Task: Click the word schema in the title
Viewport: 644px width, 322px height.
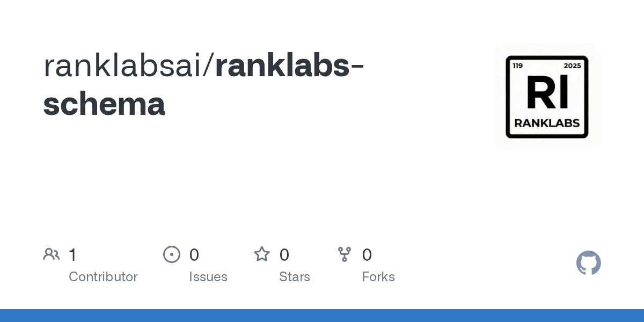Action: tap(104, 104)
